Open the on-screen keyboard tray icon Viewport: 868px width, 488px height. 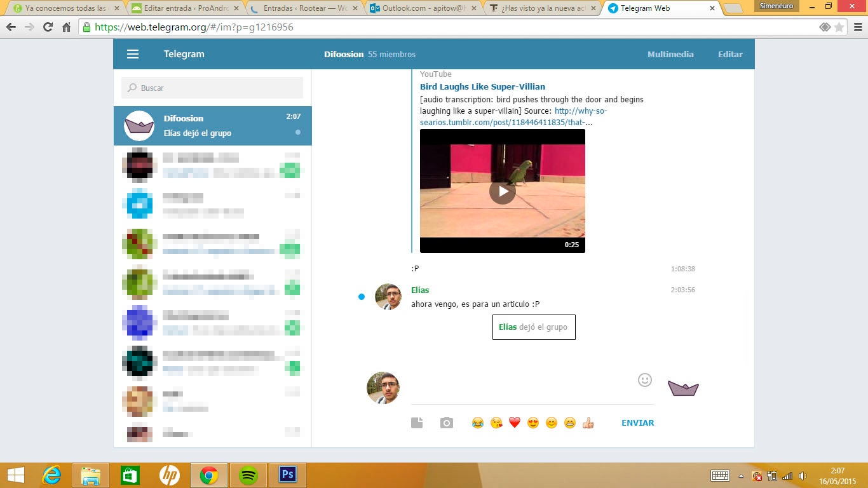click(720, 475)
